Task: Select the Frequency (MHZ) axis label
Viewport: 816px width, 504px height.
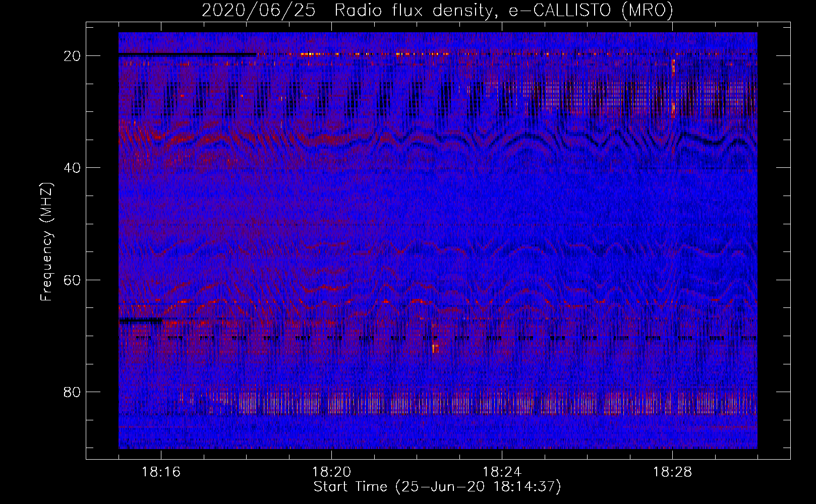Action: point(46,242)
